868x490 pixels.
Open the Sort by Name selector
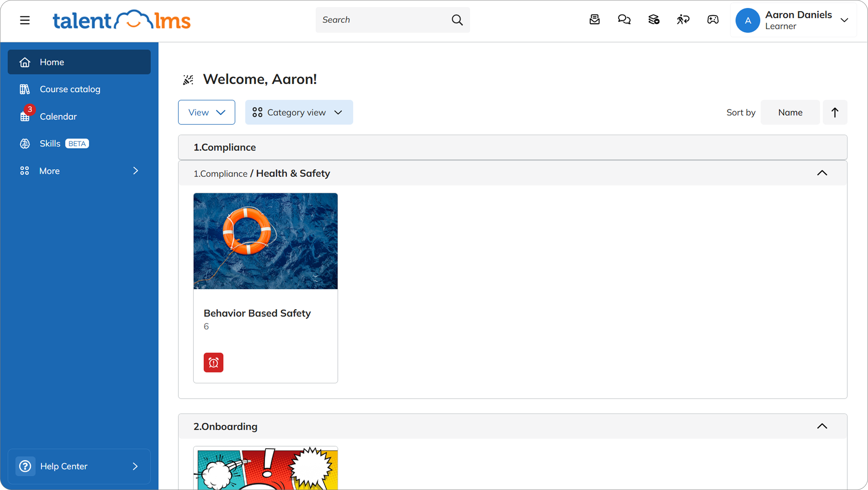pos(790,112)
